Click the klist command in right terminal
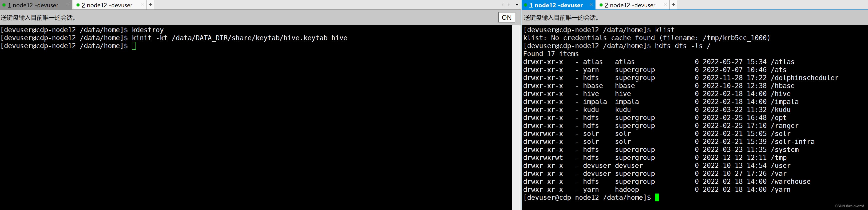The width and height of the screenshot is (868, 210). coord(665,30)
